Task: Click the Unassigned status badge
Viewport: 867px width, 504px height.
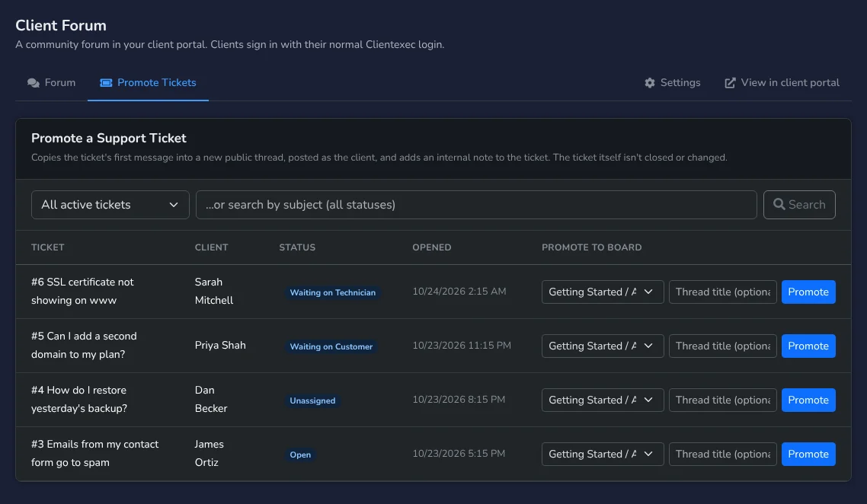Action: [x=312, y=400]
